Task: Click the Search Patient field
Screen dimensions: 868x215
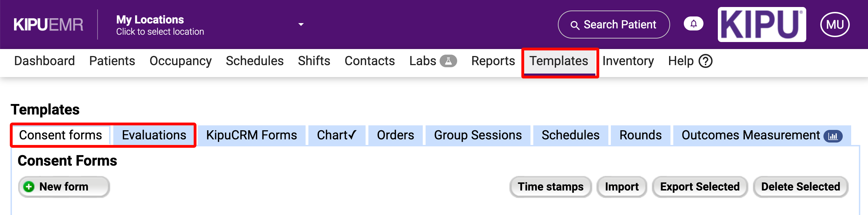Action: click(614, 25)
